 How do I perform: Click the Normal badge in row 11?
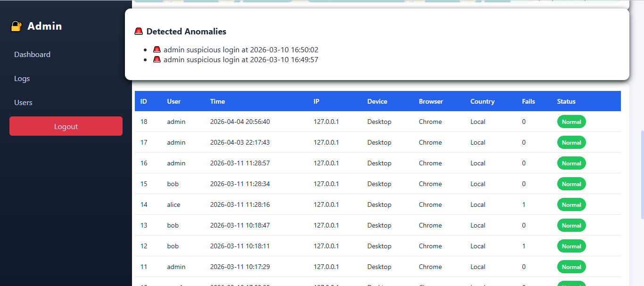tap(571, 267)
